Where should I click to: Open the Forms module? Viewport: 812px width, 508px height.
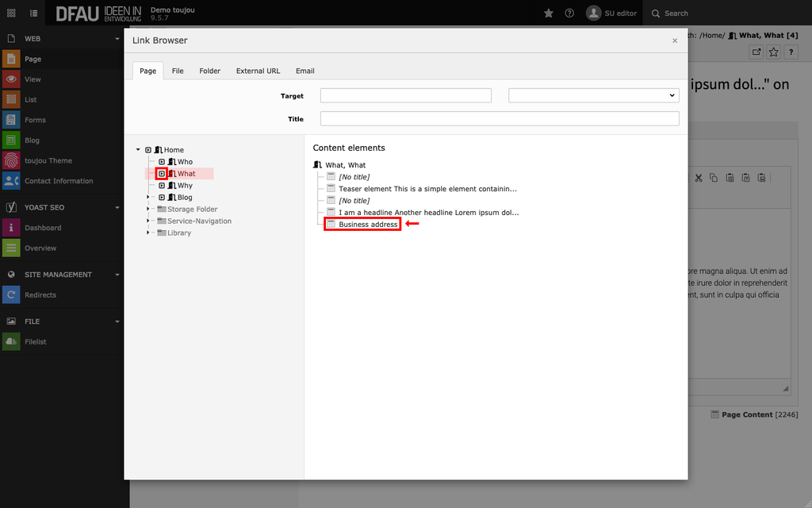(x=34, y=120)
